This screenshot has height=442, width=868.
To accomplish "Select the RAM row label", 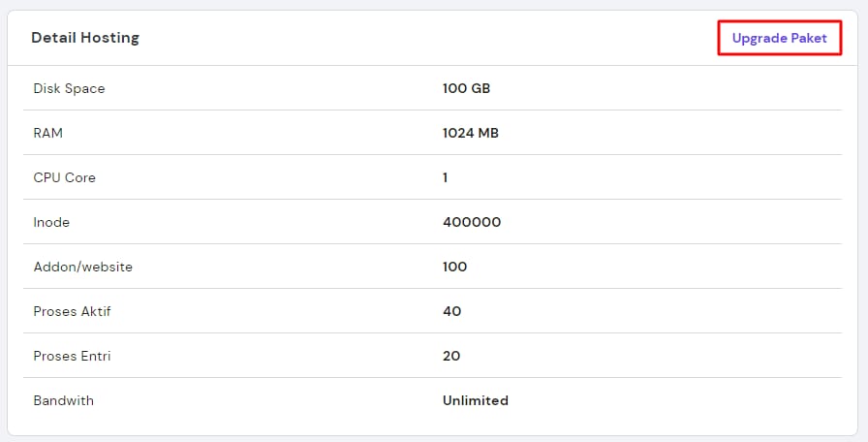I will [x=47, y=133].
